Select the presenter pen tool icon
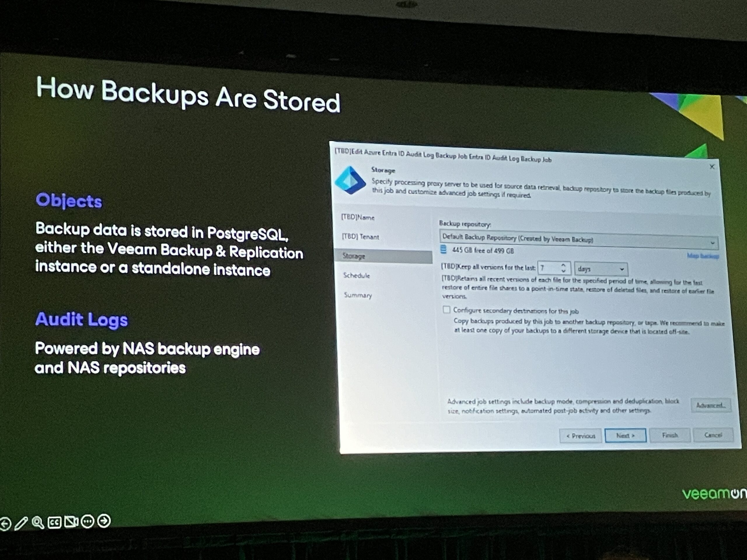Viewport: 747px width, 560px height. click(21, 523)
